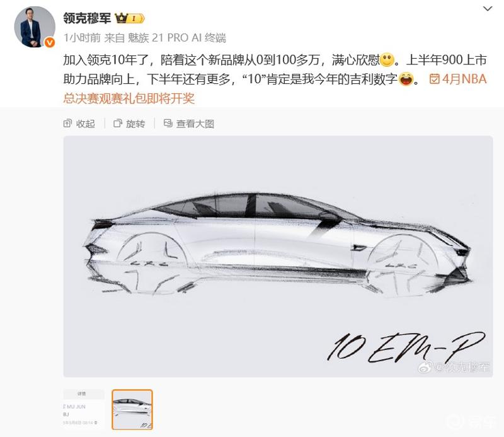Click the smiling emoji after 满心欣慰
504x437 pixels.
pyautogui.click(x=387, y=60)
